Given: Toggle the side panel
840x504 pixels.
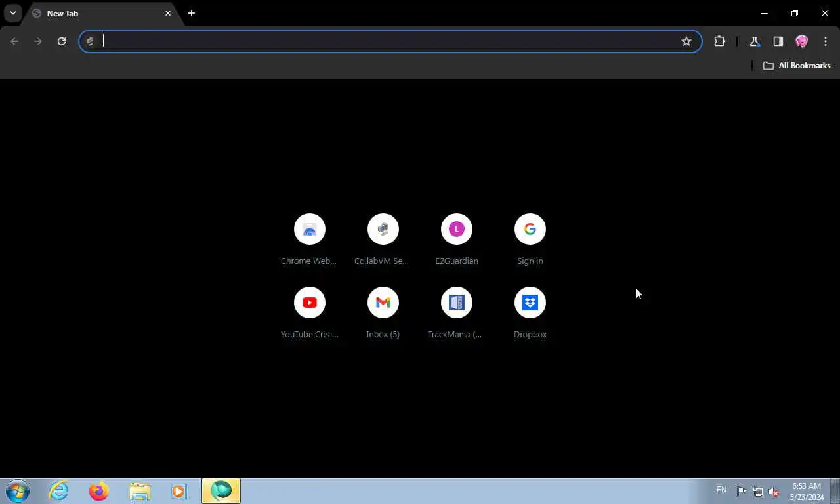Looking at the screenshot, I should click(x=778, y=41).
